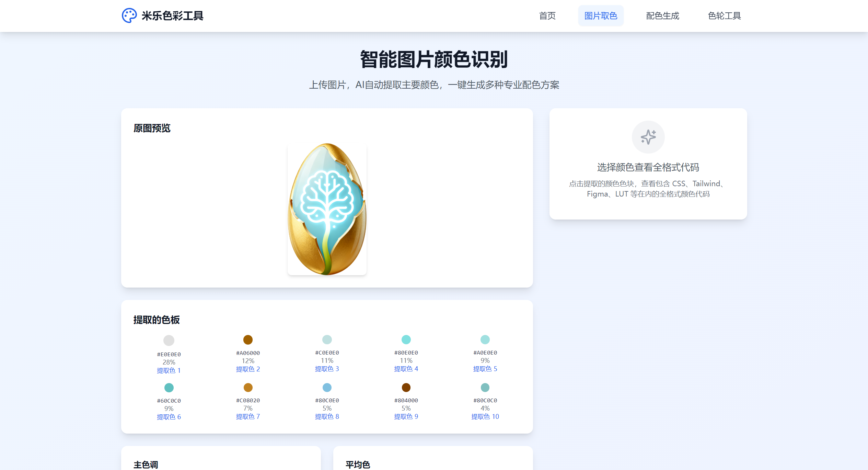Image resolution: width=868 pixels, height=470 pixels.
Task: Click the 提取色 7 link text
Action: pyautogui.click(x=248, y=416)
